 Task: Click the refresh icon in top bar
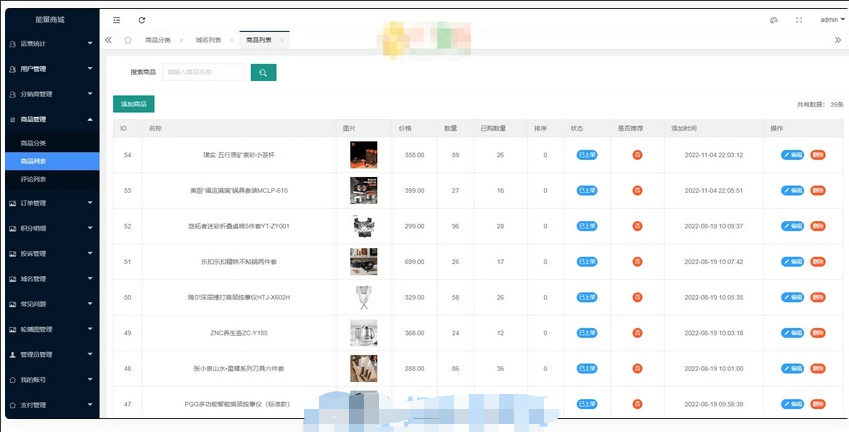tap(142, 20)
